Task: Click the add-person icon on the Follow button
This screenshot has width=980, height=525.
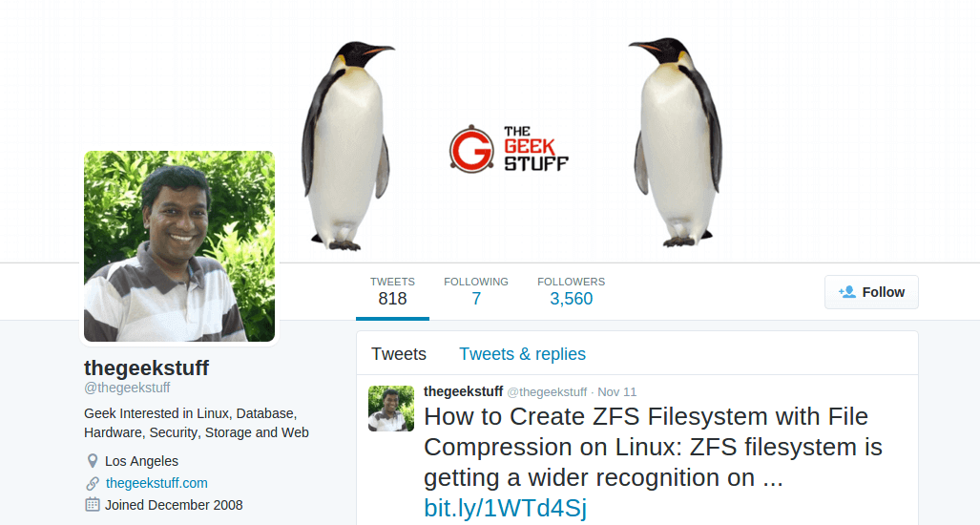Action: pos(846,292)
